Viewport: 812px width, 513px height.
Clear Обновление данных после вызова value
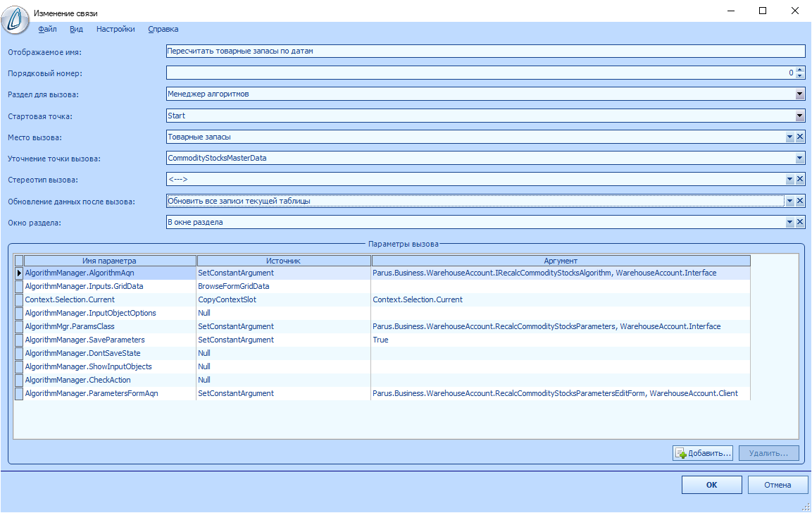(x=800, y=201)
